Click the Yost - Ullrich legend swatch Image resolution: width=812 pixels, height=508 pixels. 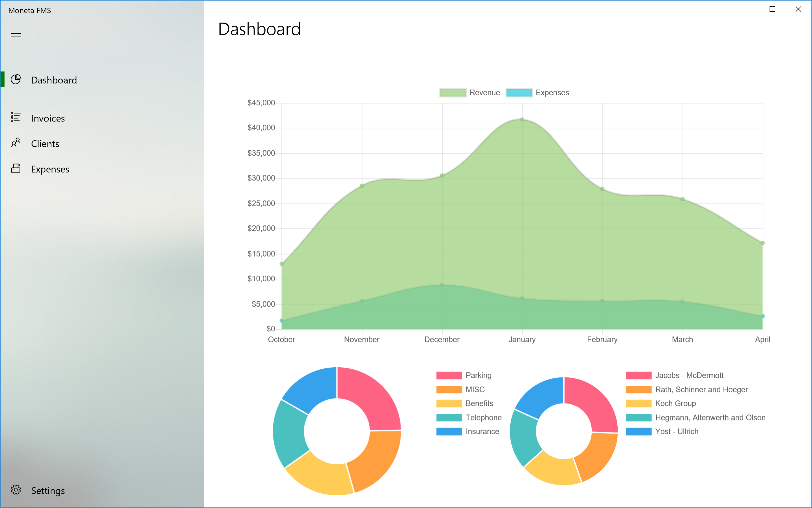pos(639,431)
